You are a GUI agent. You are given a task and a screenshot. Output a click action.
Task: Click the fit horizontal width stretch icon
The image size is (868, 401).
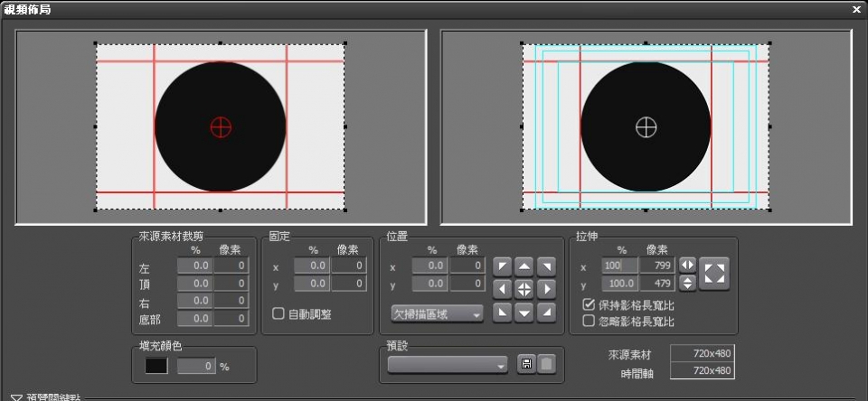click(x=687, y=265)
